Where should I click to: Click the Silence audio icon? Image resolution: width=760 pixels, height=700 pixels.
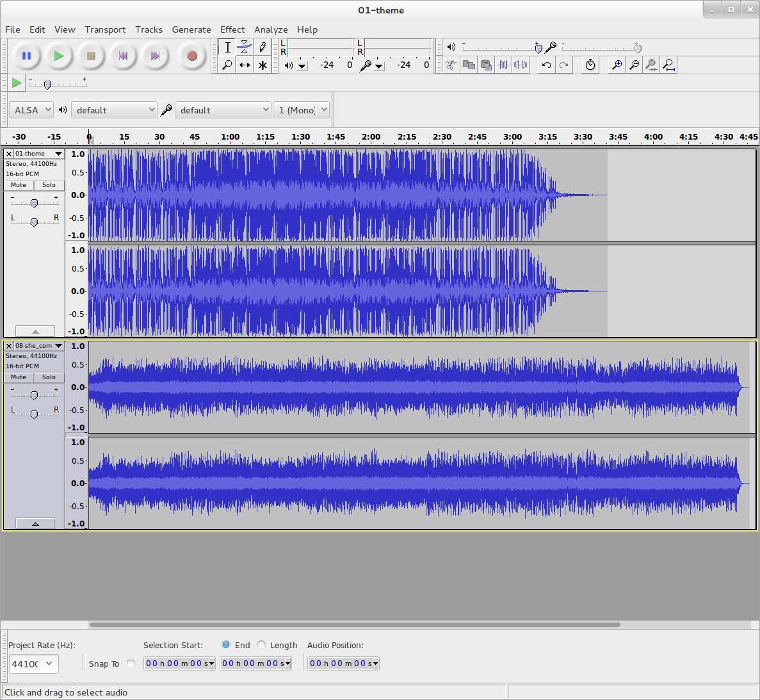521,65
